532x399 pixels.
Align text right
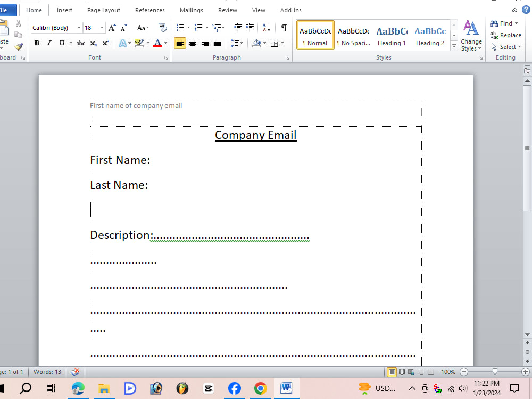[x=205, y=43]
